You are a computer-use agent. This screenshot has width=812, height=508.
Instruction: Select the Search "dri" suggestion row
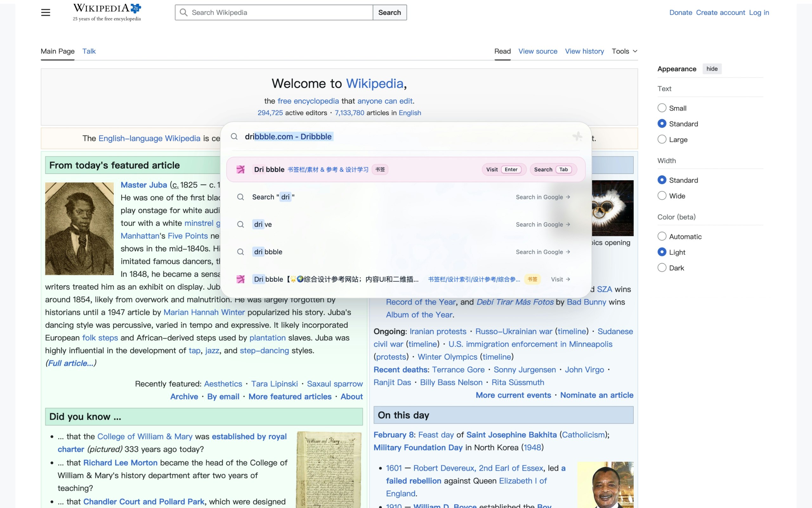(406, 197)
